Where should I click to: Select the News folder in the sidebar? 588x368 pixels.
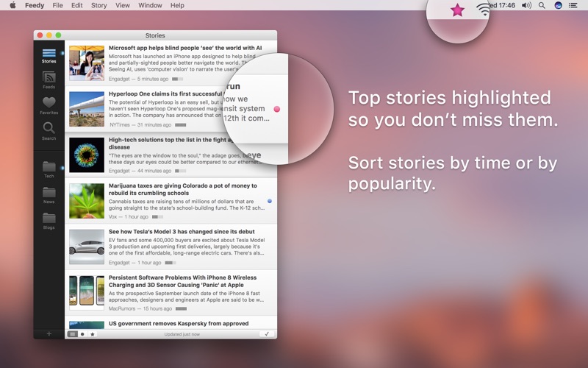click(x=49, y=195)
